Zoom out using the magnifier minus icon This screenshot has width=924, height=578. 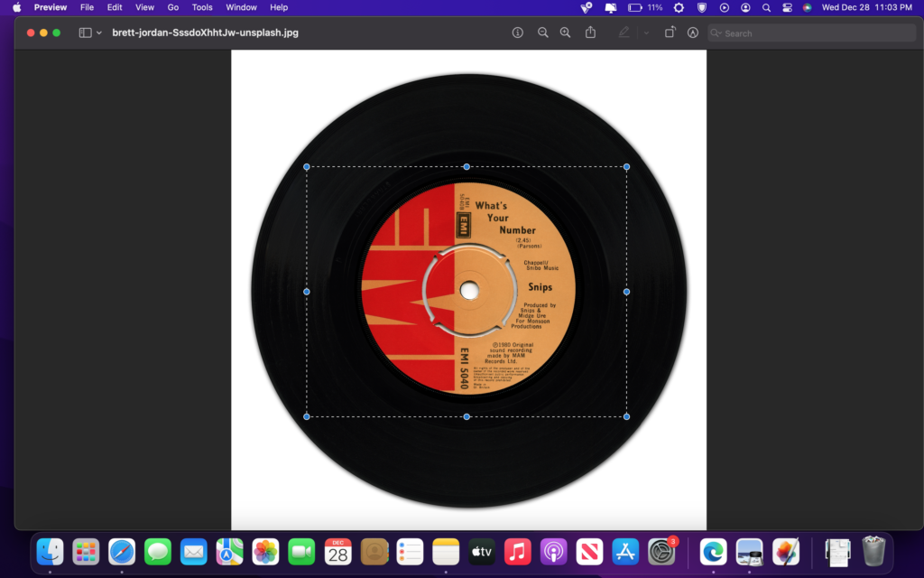(x=542, y=33)
